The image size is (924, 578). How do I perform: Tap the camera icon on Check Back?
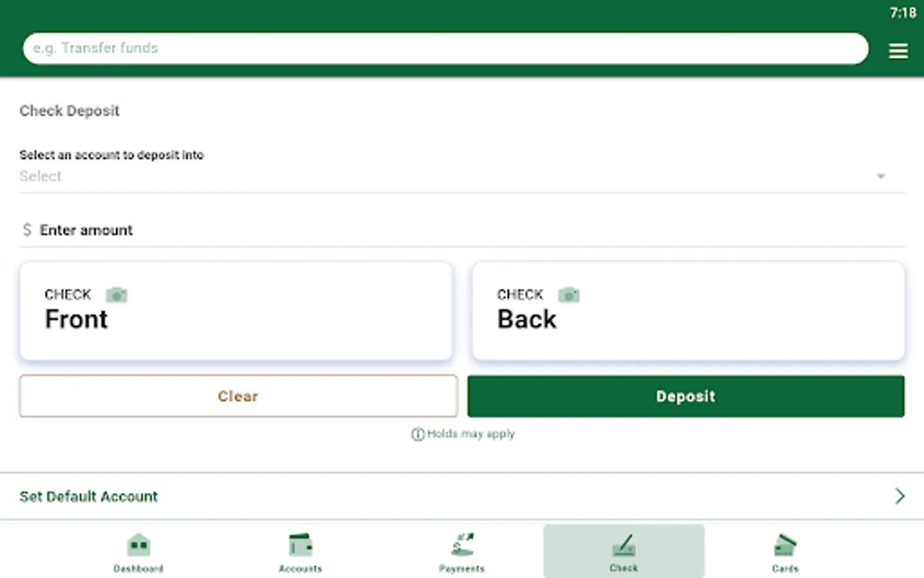click(569, 295)
